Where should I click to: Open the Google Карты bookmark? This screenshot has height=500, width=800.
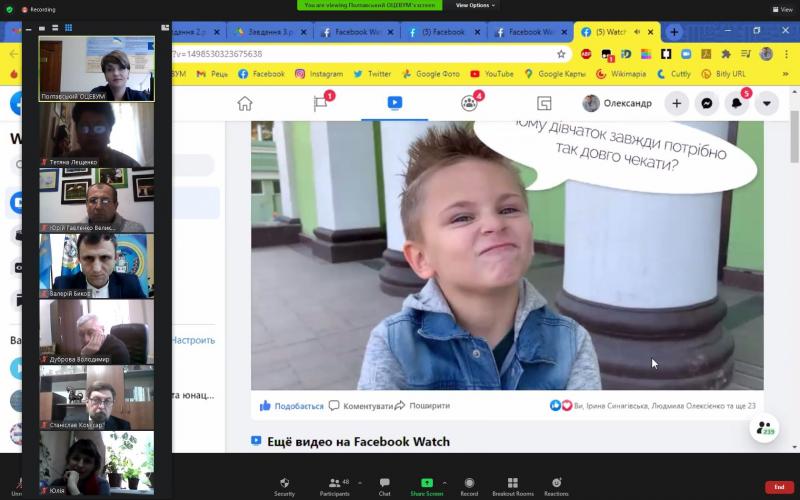click(555, 74)
